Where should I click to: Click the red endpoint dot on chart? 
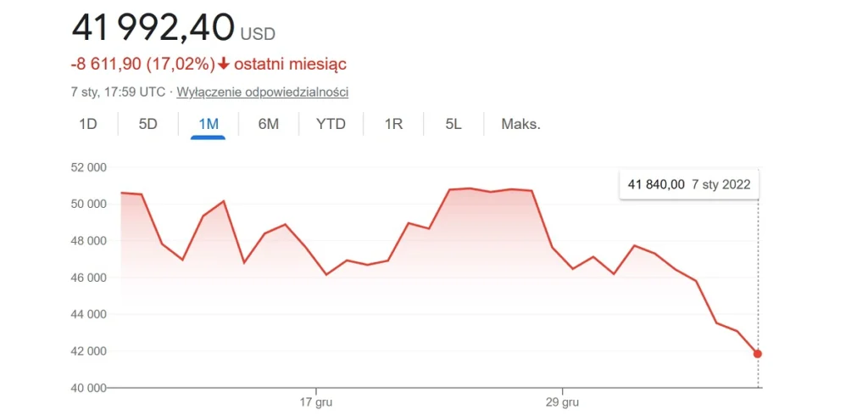coord(758,354)
